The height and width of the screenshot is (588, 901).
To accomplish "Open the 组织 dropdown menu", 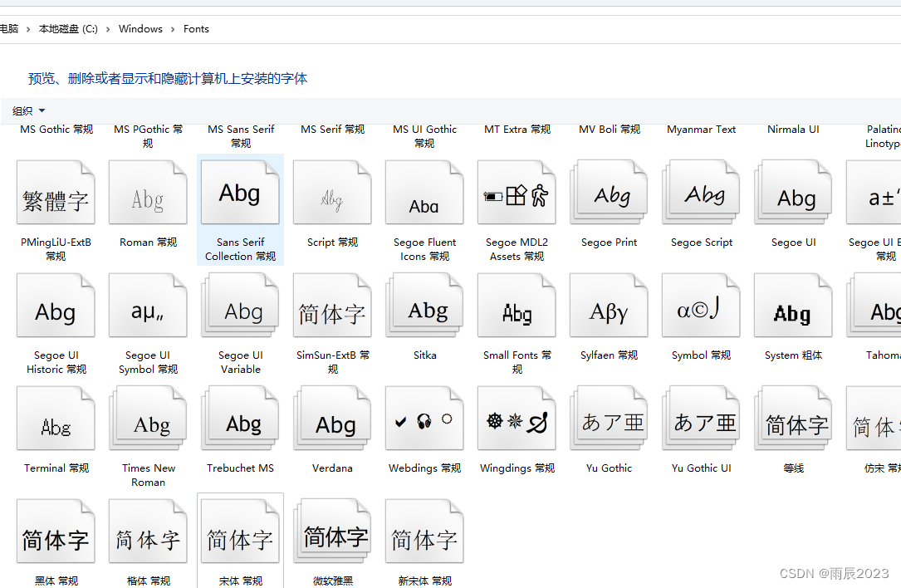I will [x=28, y=110].
